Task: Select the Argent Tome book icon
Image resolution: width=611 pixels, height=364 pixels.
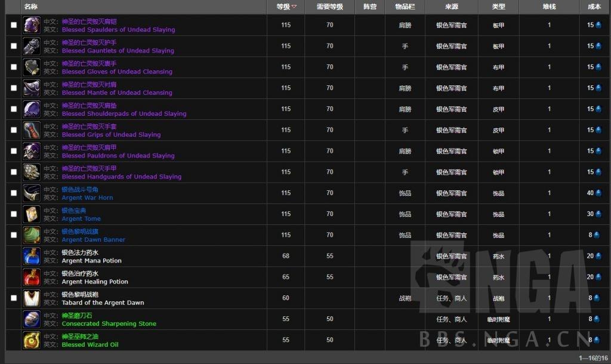Action: pyautogui.click(x=32, y=214)
